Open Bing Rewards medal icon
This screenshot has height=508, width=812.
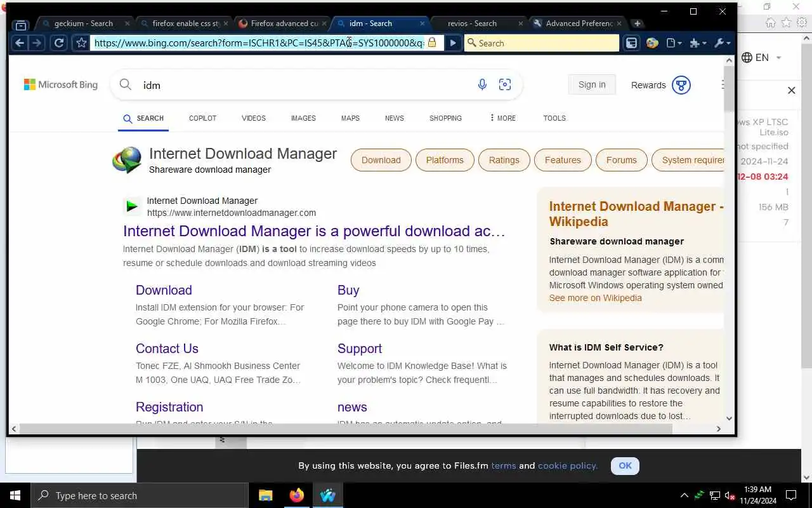click(681, 85)
